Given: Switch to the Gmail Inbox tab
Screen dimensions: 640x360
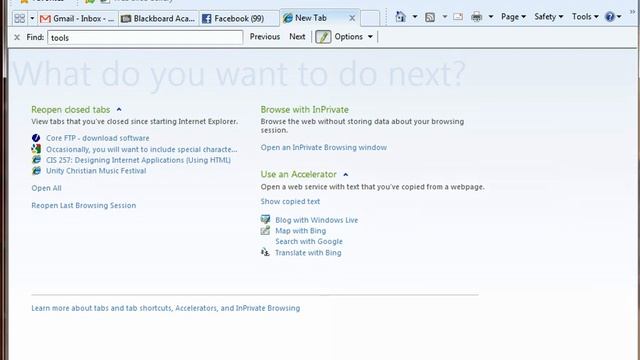Looking at the screenshot, I should click(x=78, y=18).
